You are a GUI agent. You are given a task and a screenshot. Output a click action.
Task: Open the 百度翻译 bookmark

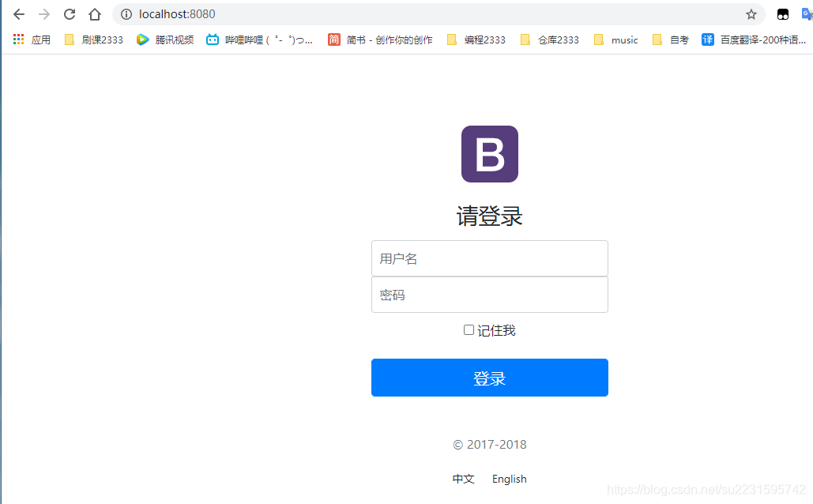coord(754,40)
